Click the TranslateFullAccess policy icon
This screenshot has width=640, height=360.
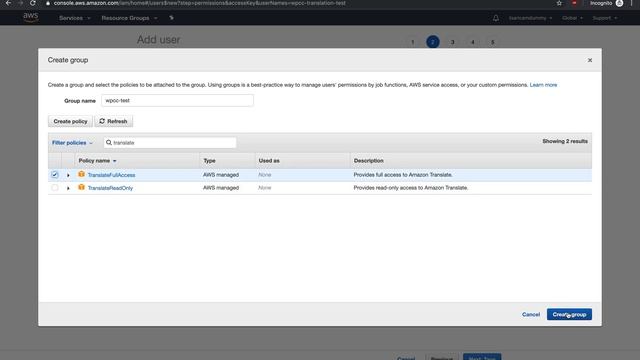[x=81, y=174]
